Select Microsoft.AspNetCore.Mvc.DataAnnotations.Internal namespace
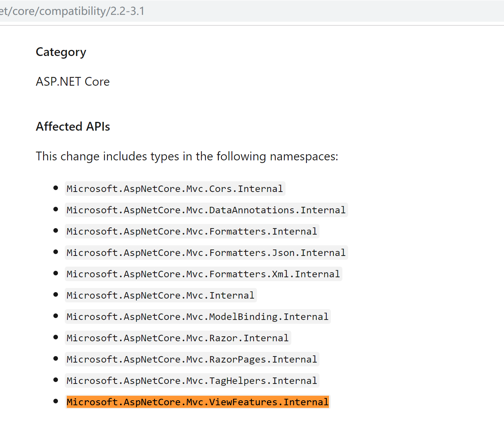Image resolution: width=504 pixels, height=422 pixels. coord(206,210)
